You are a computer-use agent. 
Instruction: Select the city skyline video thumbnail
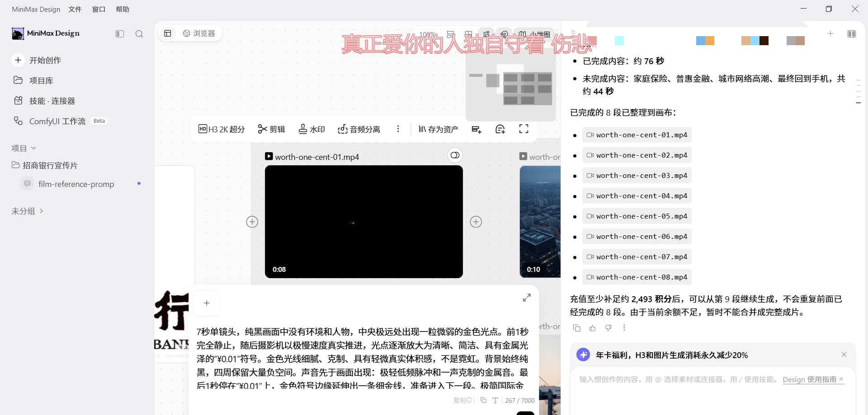(x=540, y=222)
